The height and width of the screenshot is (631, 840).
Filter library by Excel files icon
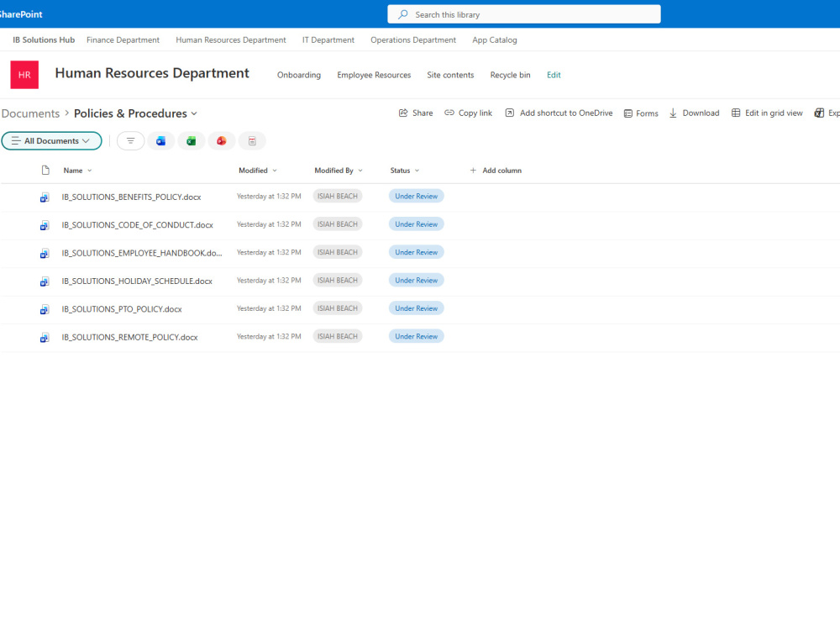[x=192, y=141]
